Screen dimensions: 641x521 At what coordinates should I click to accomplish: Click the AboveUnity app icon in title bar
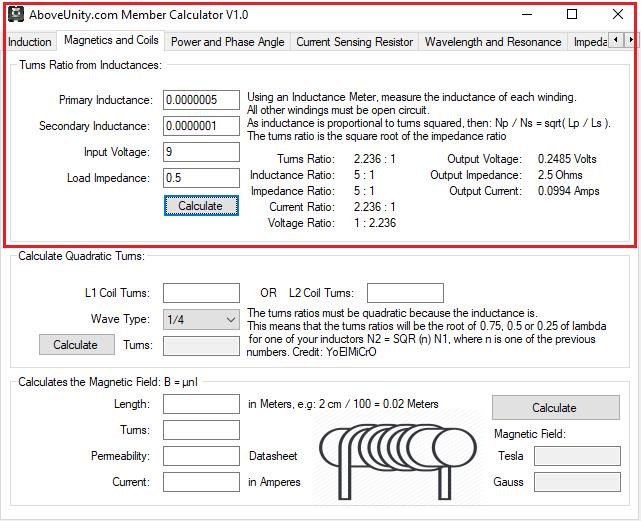point(16,15)
